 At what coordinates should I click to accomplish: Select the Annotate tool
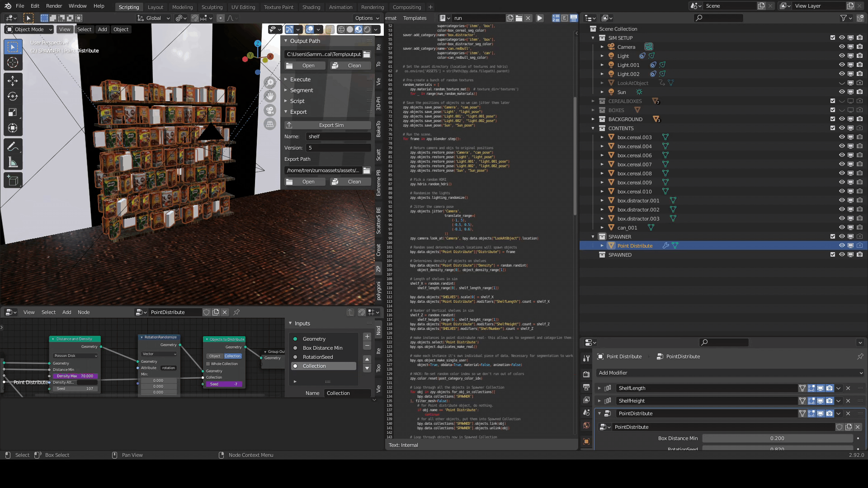(x=13, y=147)
